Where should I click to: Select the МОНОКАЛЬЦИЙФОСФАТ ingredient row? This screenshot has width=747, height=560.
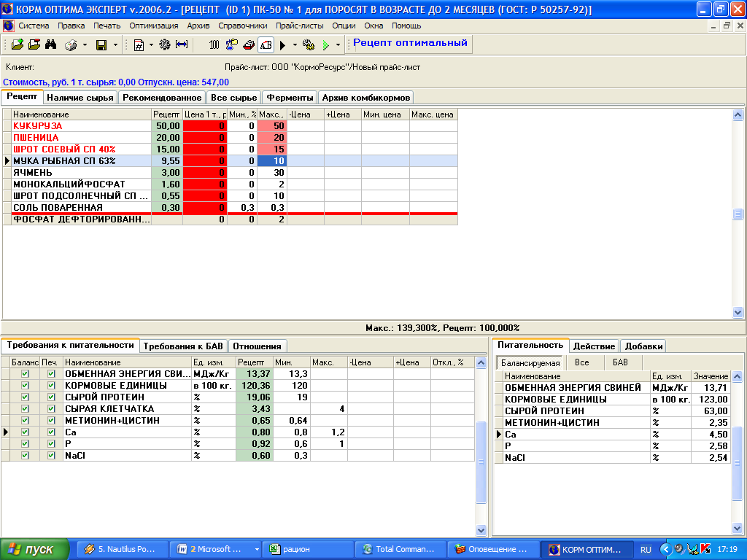(x=230, y=184)
